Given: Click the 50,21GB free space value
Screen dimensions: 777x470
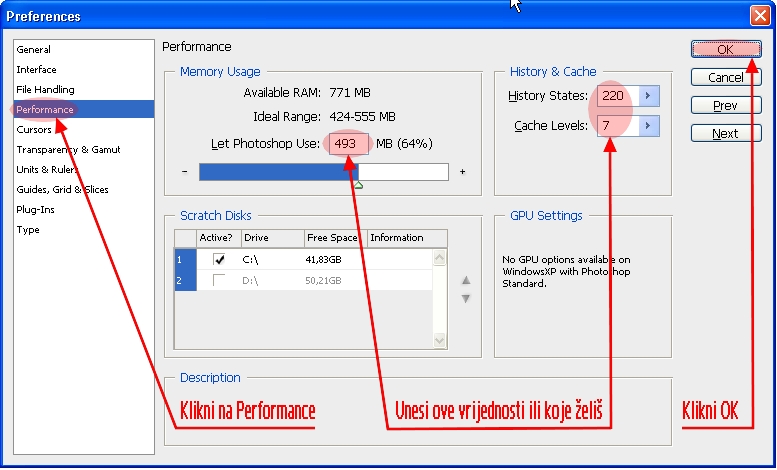Looking at the screenshot, I should (323, 281).
